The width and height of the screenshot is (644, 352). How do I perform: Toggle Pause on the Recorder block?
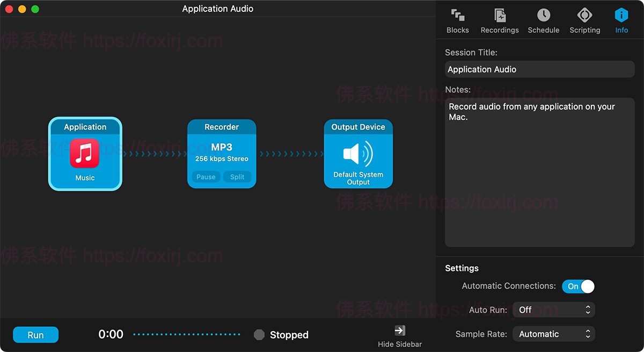[x=205, y=176]
